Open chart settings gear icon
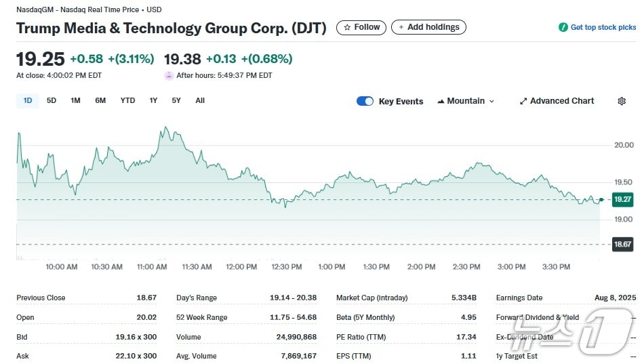This screenshot has height=364, width=642. pyautogui.click(x=622, y=101)
